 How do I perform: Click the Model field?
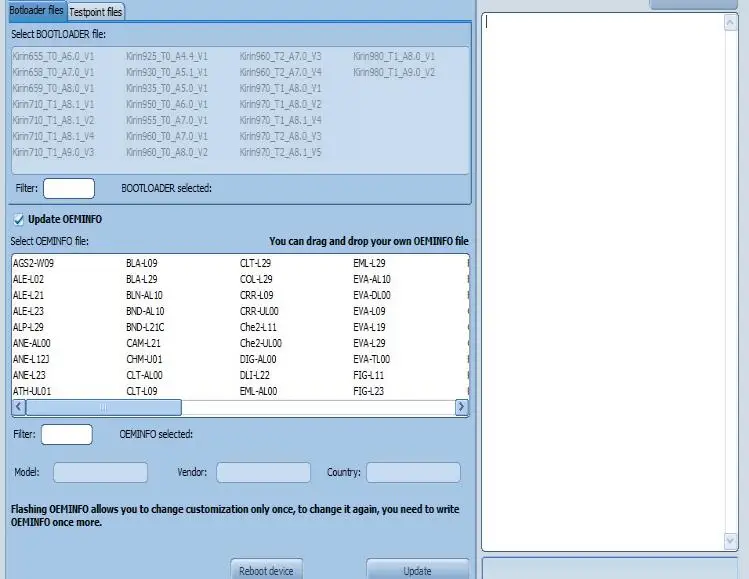coord(100,472)
